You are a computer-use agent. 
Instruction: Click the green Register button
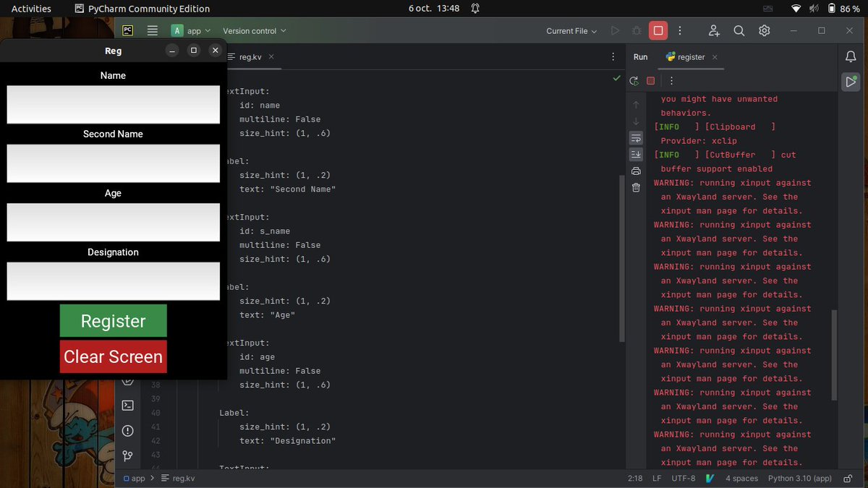(114, 321)
